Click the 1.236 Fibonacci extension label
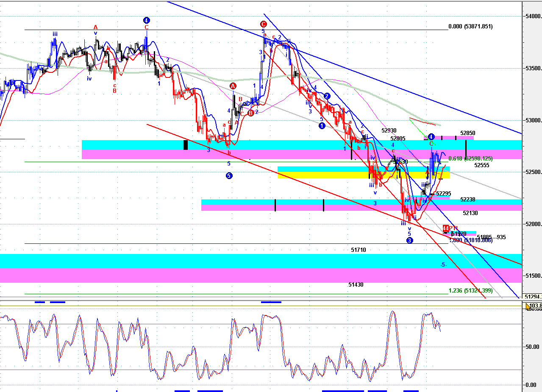Viewport: 542px width, 392px height. coord(470,290)
